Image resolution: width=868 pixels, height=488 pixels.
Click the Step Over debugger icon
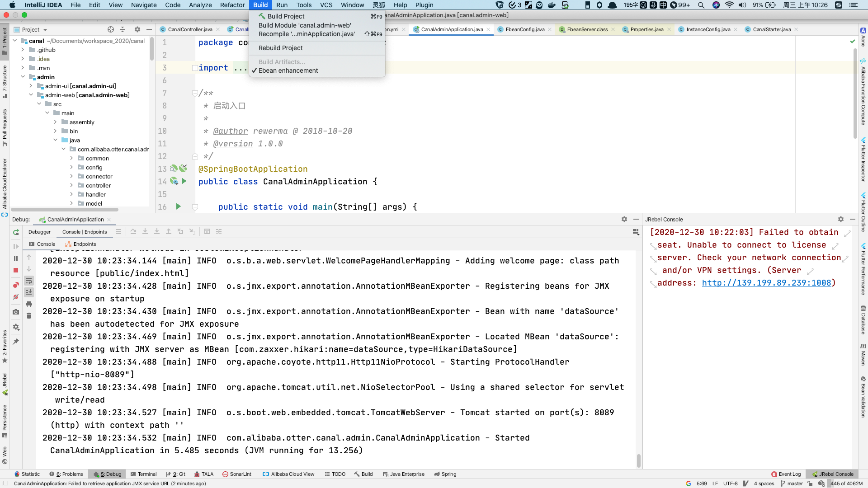coord(133,232)
